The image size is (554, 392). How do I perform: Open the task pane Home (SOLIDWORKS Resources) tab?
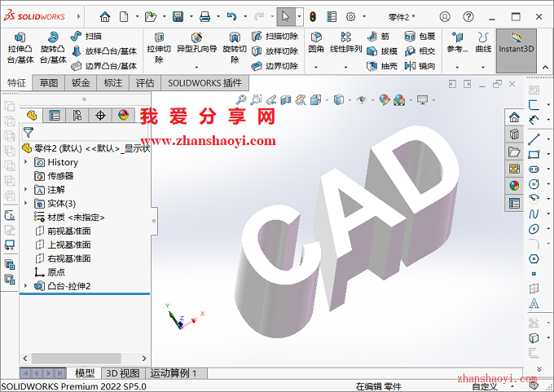click(x=514, y=117)
